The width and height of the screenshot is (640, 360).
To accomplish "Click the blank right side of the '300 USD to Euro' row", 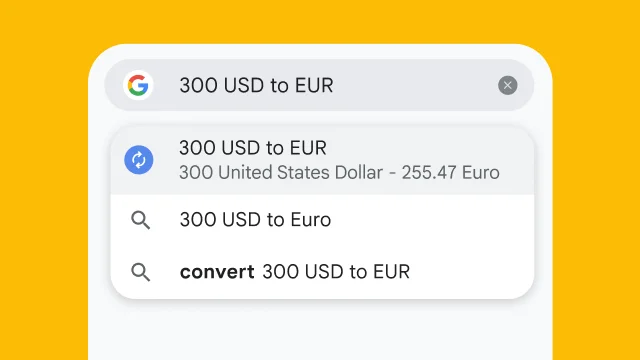I will tap(433, 220).
